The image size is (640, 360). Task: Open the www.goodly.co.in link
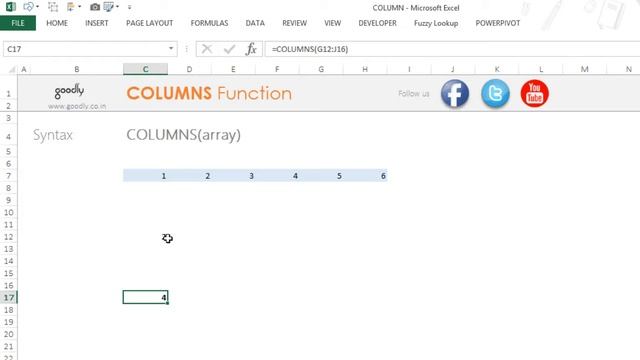(x=77, y=106)
